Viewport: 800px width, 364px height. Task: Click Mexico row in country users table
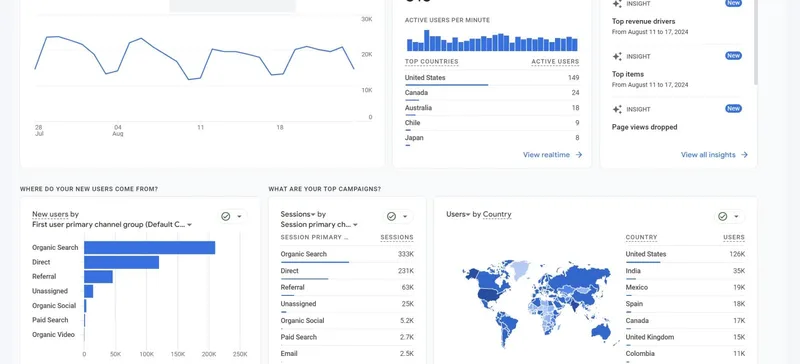[x=685, y=287]
